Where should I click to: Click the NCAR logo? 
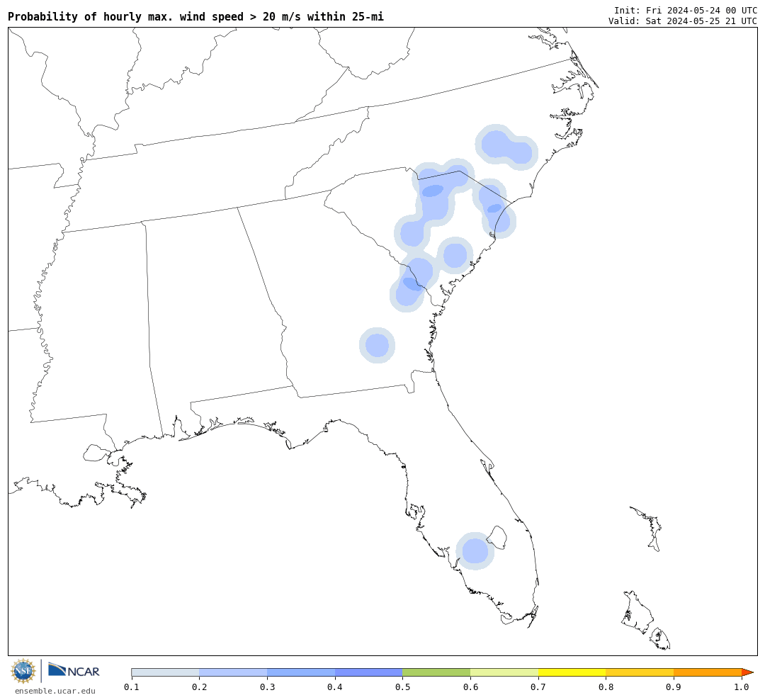[x=74, y=670]
